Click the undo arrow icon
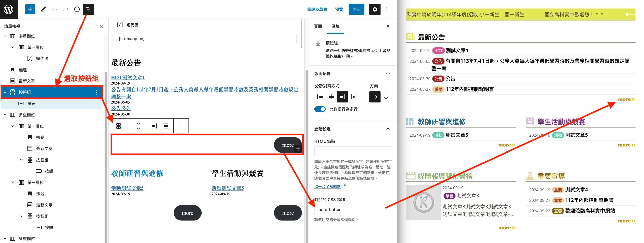Image resolution: width=644 pixels, height=243 pixels. (55, 9)
